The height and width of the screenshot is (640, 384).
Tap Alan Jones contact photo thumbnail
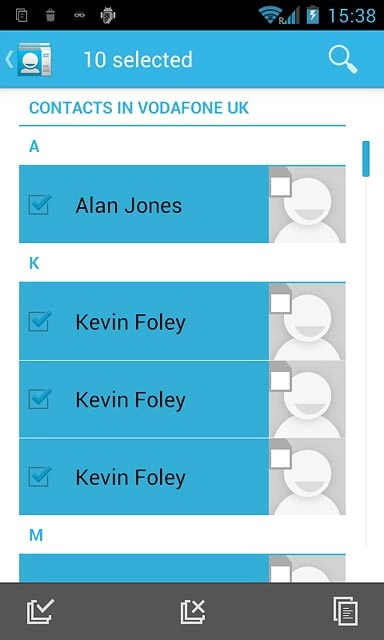pos(307,204)
